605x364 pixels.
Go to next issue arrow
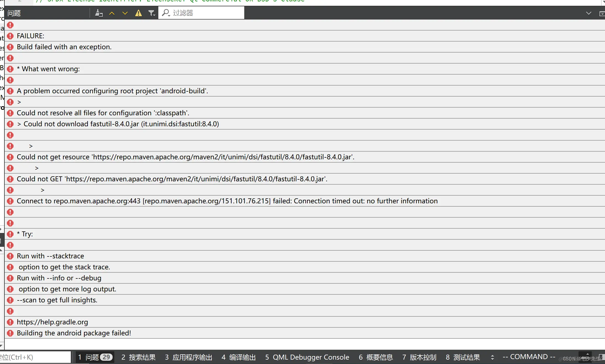(x=125, y=13)
